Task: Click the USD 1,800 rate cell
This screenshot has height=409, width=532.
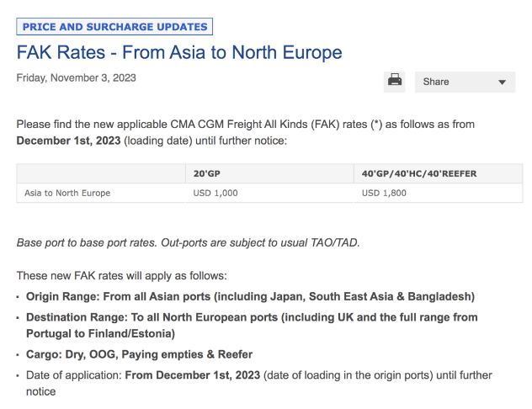Action: coord(384,194)
